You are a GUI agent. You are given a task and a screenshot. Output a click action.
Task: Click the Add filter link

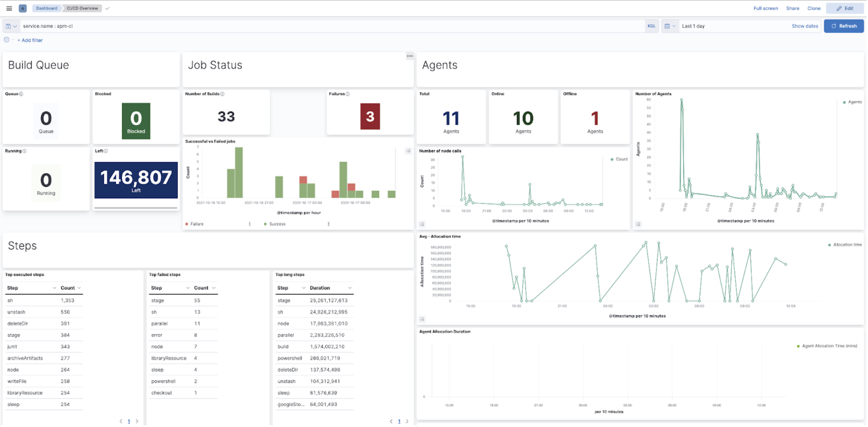tap(30, 40)
